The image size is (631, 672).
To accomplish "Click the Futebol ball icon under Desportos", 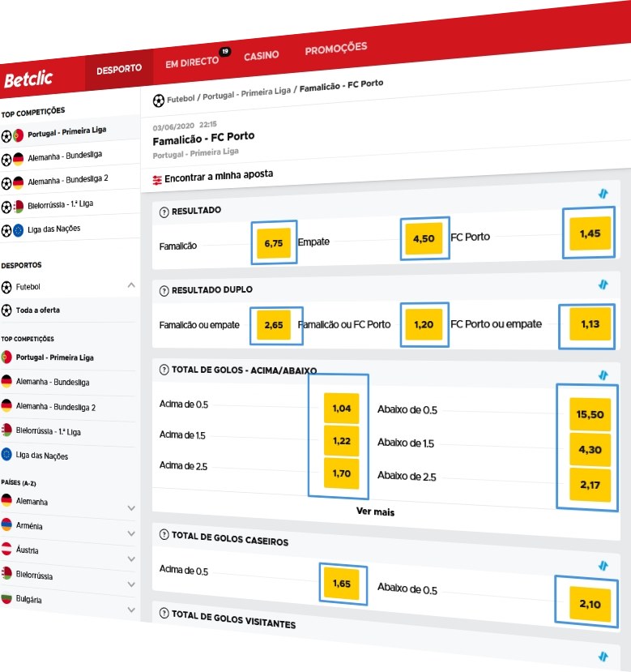I will [6, 287].
